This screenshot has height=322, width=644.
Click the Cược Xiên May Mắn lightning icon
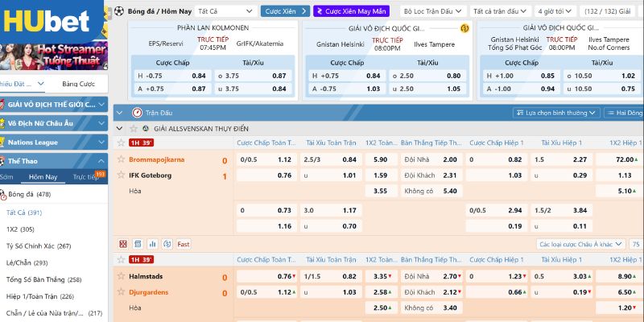click(x=320, y=11)
